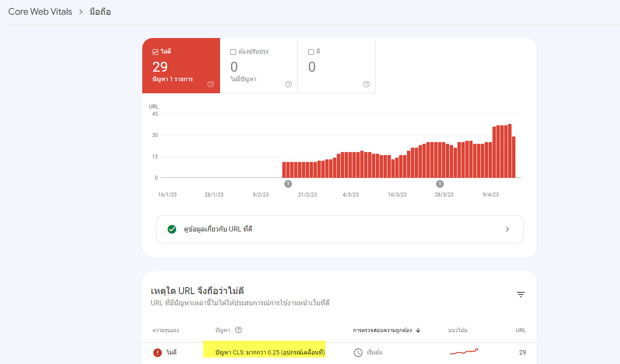Open ดูข้อมูลเกี่ยวกับ URL ที่ดี row

point(339,229)
